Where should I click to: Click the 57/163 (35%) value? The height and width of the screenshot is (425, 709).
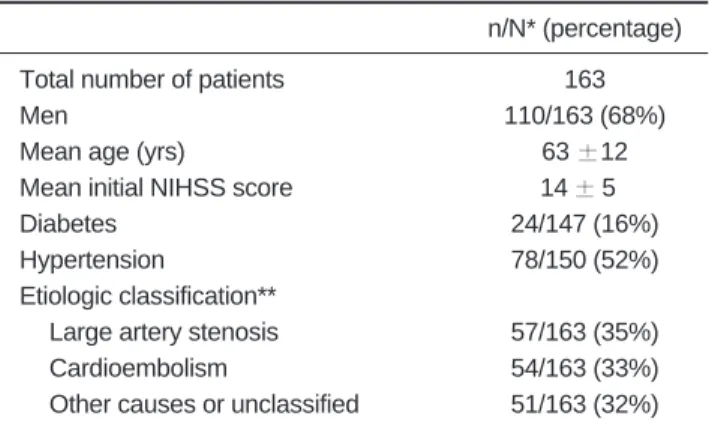pos(585,333)
